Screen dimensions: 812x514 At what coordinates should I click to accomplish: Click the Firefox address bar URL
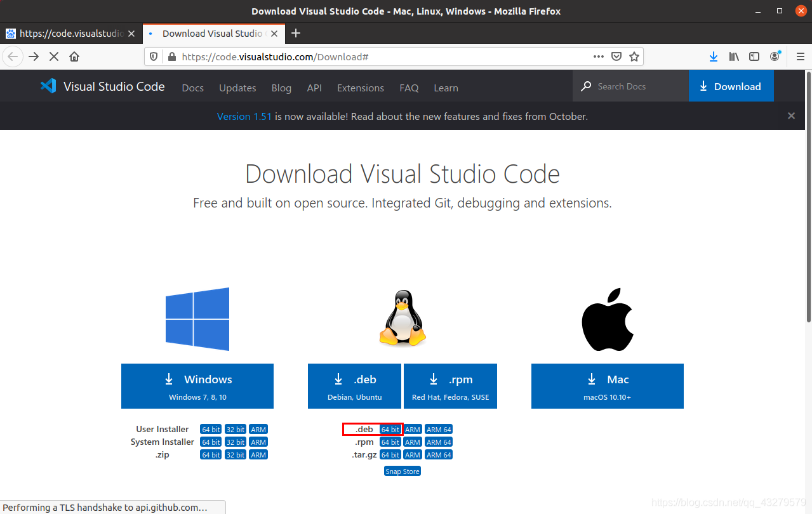click(275, 56)
